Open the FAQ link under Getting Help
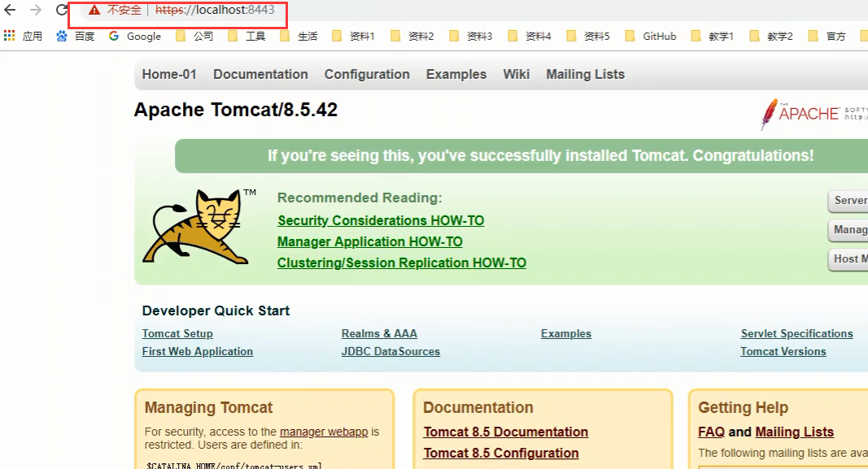The width and height of the screenshot is (868, 469). [711, 432]
